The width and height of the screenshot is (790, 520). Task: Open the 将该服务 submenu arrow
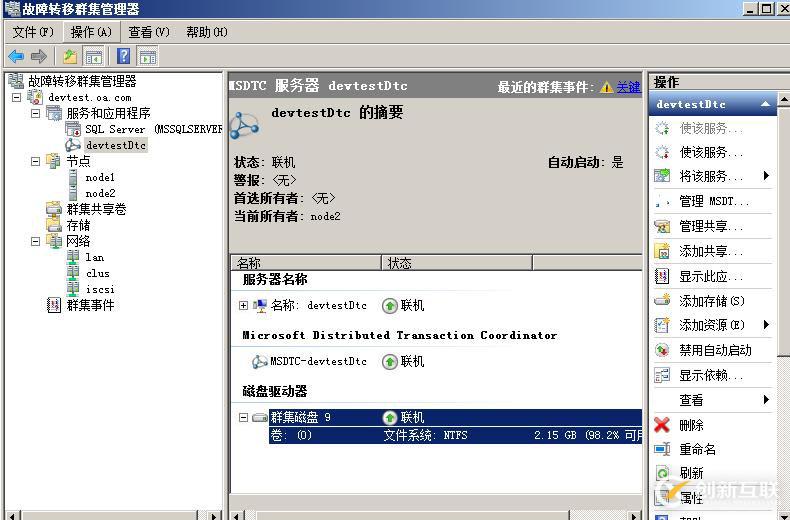coord(766,175)
